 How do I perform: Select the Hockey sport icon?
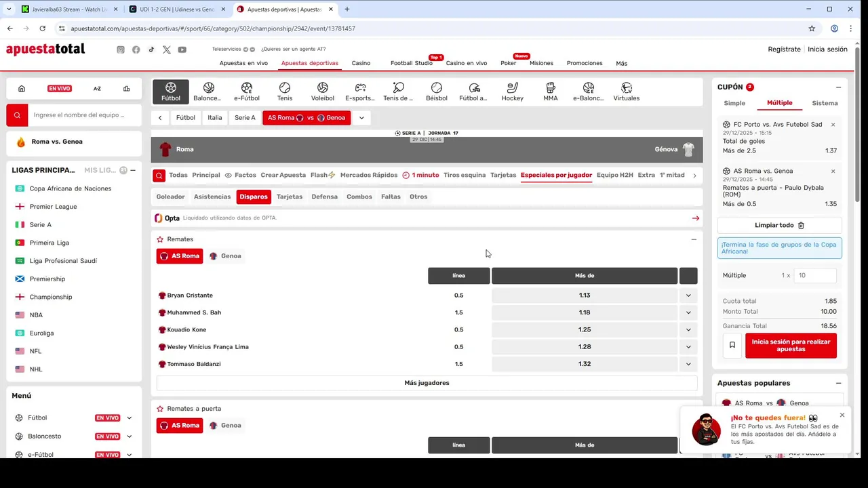click(x=513, y=91)
